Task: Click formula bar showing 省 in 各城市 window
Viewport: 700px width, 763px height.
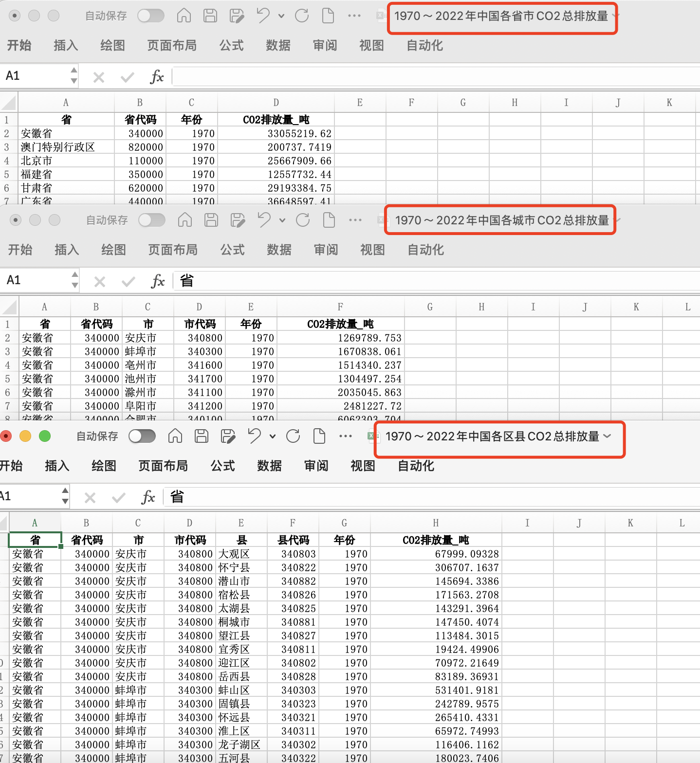Action: [437, 281]
